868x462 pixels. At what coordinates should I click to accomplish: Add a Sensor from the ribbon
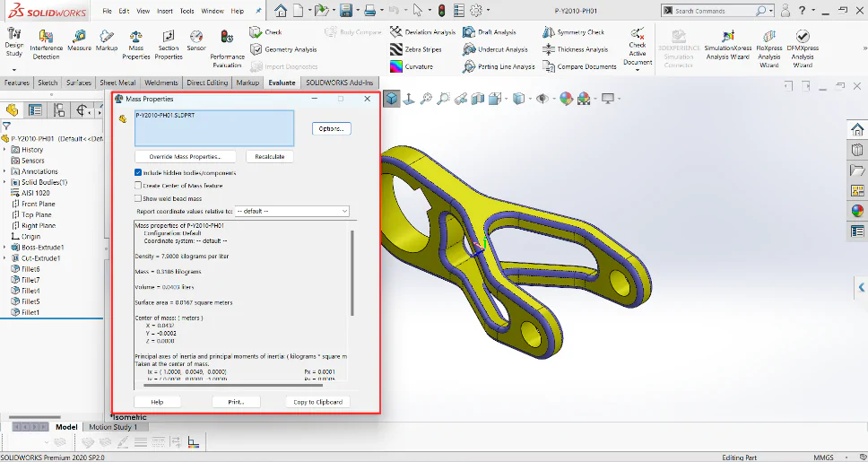[x=196, y=41]
